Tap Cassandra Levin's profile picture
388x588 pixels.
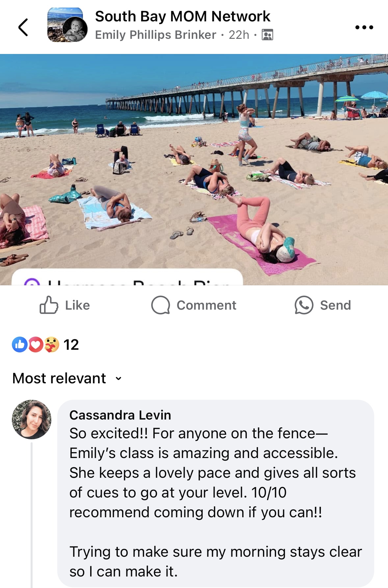click(x=32, y=420)
